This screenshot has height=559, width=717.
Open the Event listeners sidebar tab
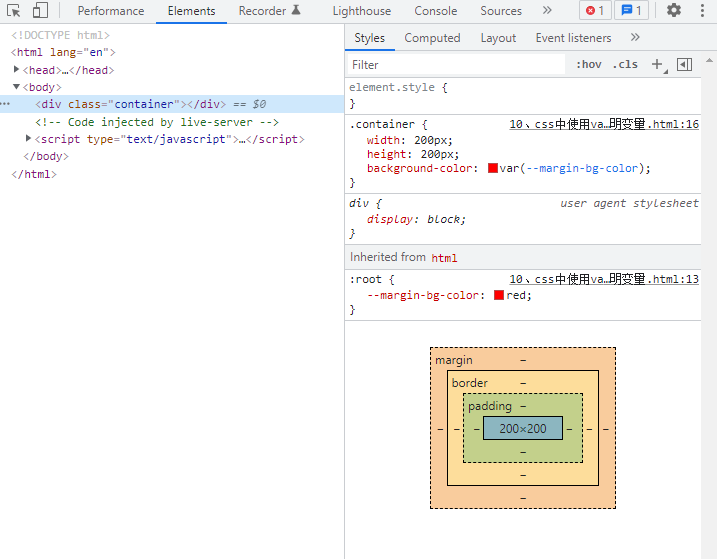pos(573,38)
